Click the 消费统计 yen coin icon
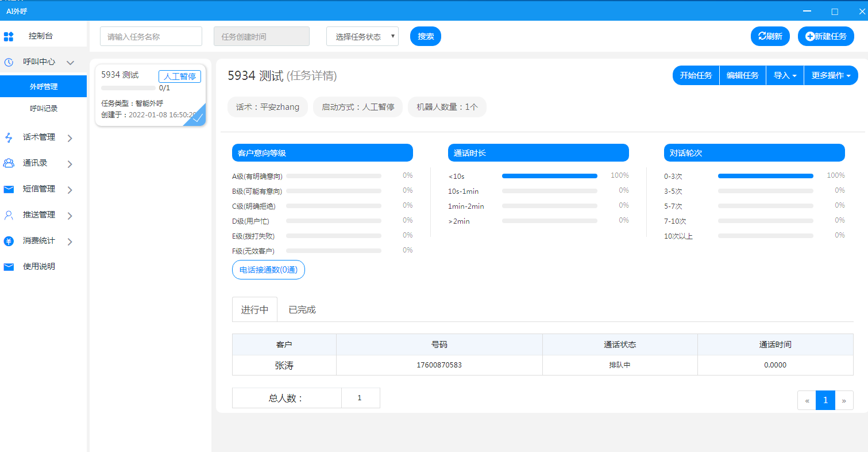Image resolution: width=868 pixels, height=452 pixels. (x=9, y=241)
